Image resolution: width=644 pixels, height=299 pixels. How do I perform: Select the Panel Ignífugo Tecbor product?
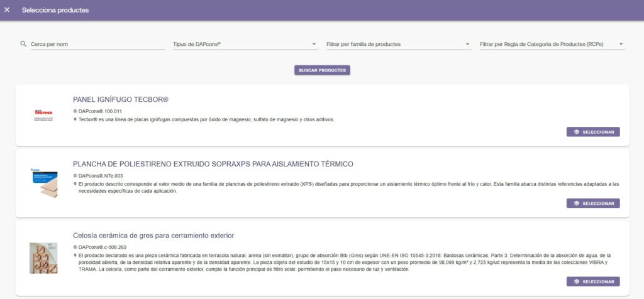593,132
